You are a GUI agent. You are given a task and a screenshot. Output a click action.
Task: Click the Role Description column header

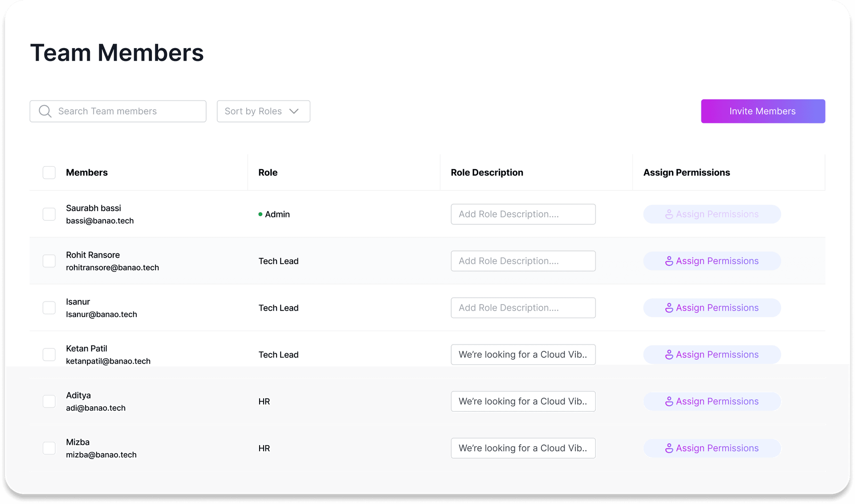point(487,172)
